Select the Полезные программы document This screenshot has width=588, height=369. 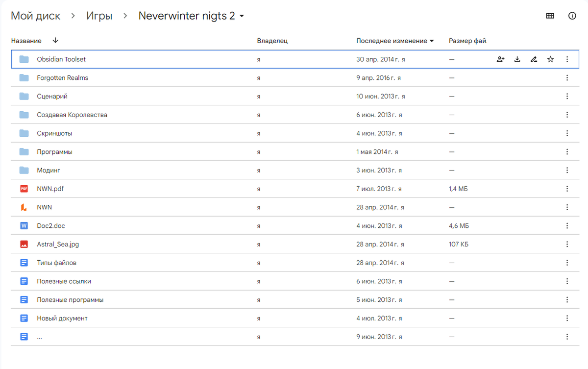click(x=70, y=299)
